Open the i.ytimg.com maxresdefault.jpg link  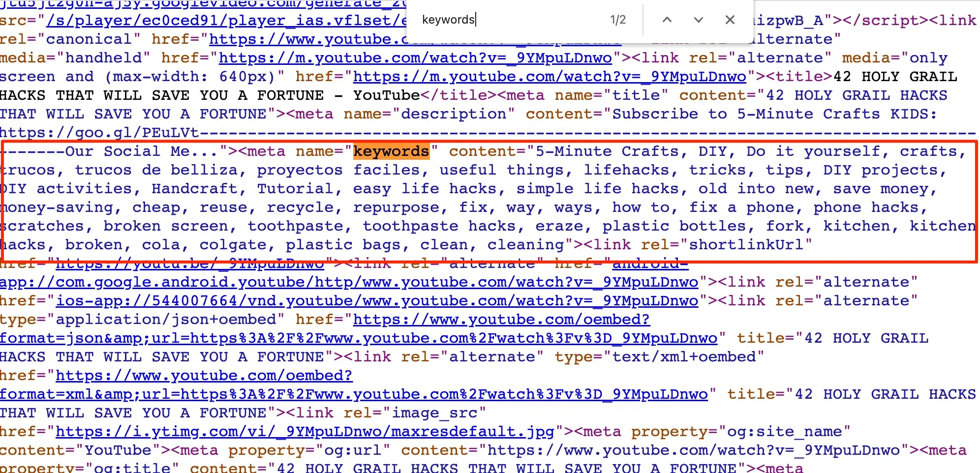click(305, 432)
